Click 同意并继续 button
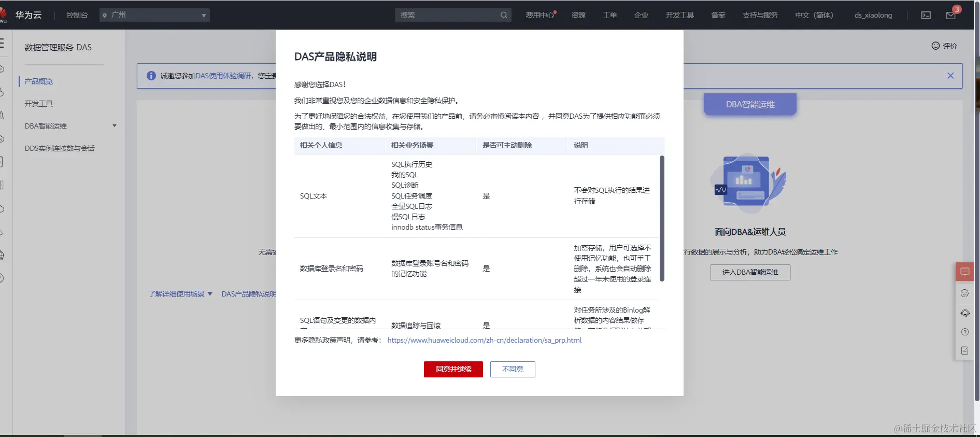980x437 pixels. click(453, 369)
